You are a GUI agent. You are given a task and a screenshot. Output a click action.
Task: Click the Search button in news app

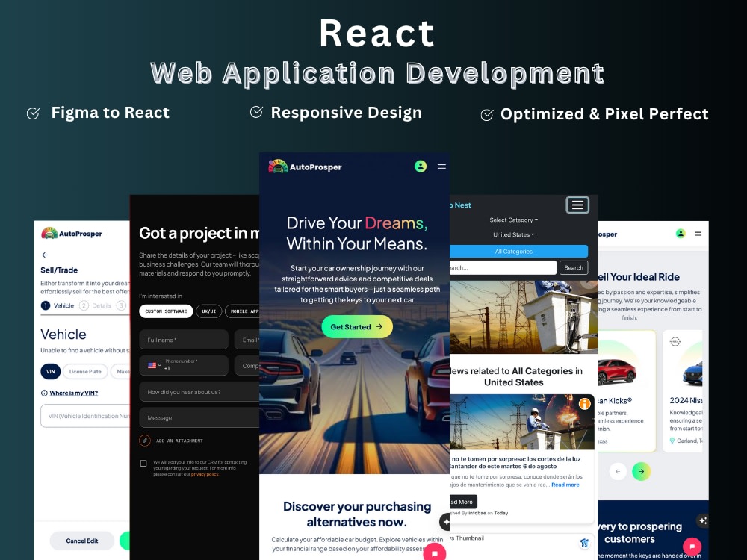pos(574,267)
